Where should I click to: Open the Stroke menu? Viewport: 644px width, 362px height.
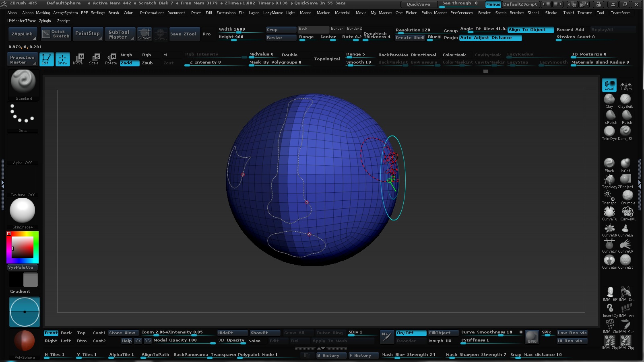click(551, 13)
